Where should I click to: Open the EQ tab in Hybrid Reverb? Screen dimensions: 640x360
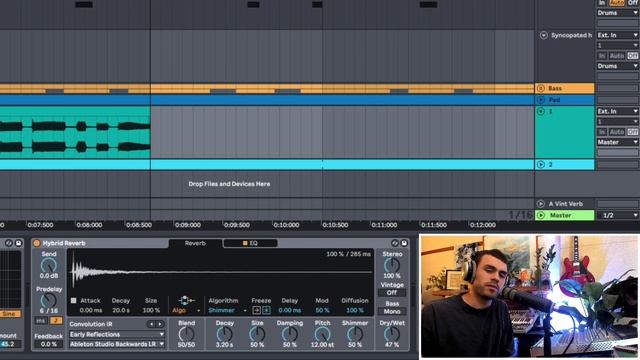pos(250,243)
